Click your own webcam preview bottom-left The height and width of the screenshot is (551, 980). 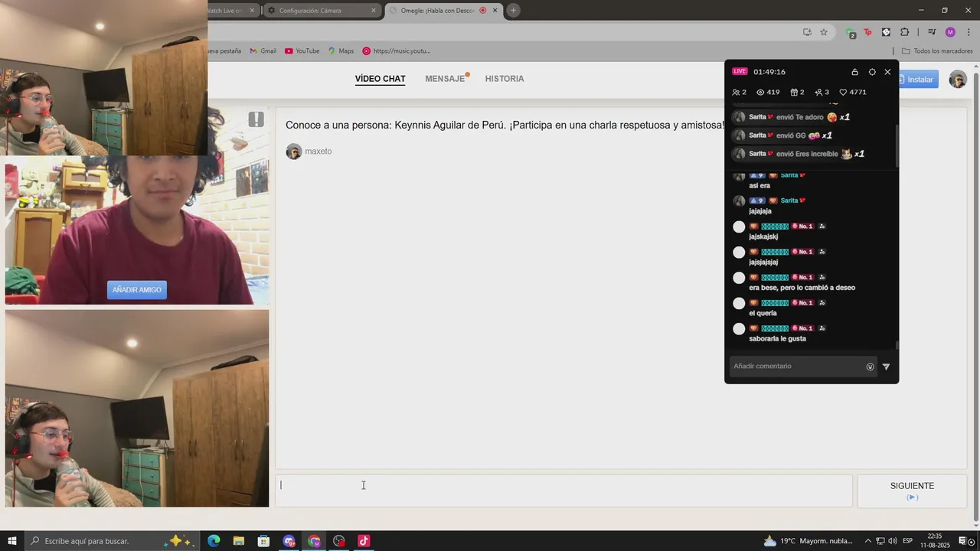click(137, 408)
